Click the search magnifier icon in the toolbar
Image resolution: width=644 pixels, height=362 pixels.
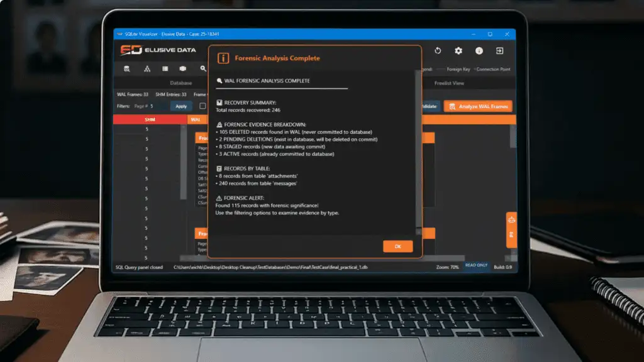[203, 69]
